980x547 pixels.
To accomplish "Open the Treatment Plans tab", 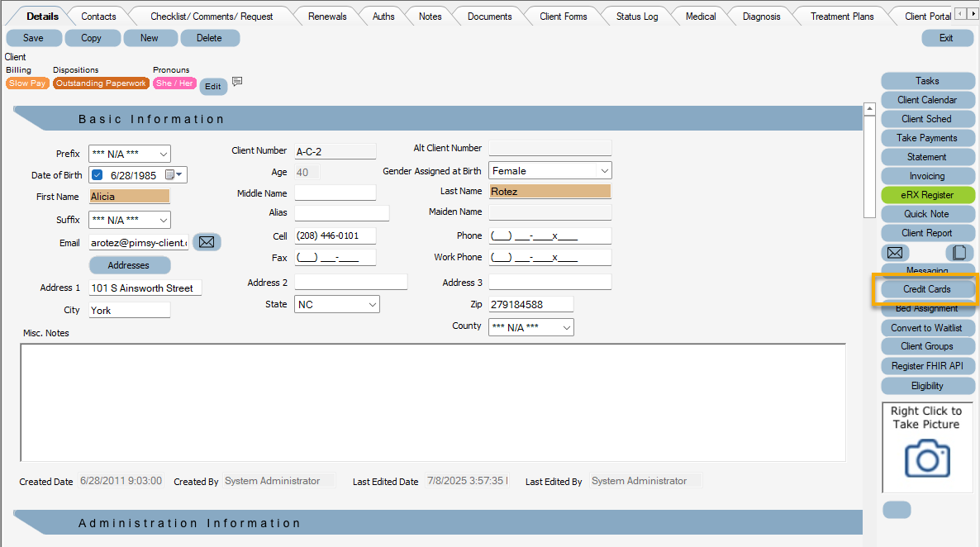I will click(x=841, y=16).
